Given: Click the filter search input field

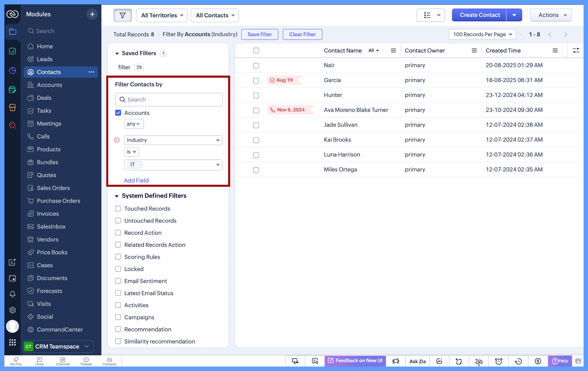Looking at the screenshot, I should coord(169,100).
